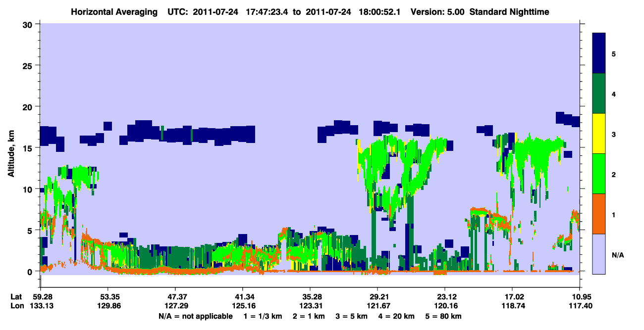The width and height of the screenshot is (644, 330).
Task: Click the 30 km altitude tick label
Action: (29, 25)
